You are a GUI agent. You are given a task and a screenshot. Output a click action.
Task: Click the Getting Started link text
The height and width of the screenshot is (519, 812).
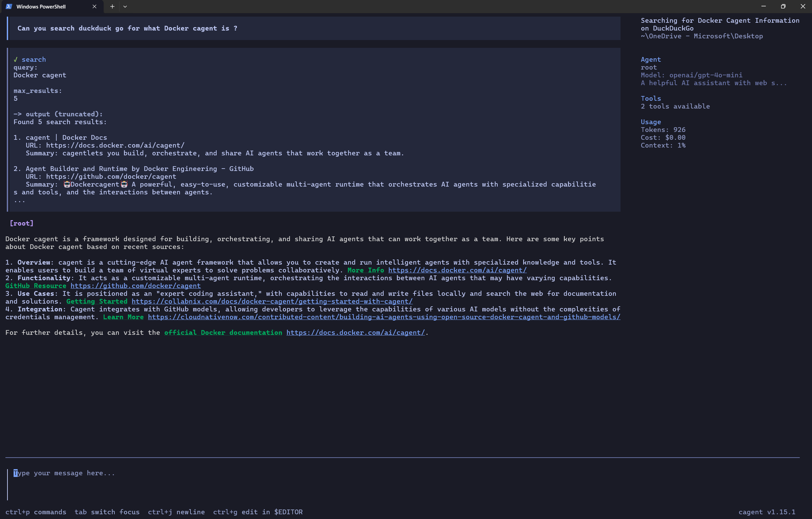[97, 302]
